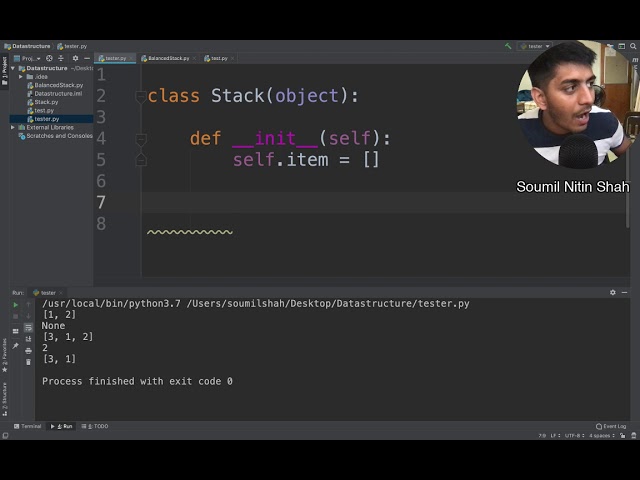Open the Run Anything terminal-window icon in top toolbar
The width and height of the screenshot is (640, 480).
coord(622,46)
